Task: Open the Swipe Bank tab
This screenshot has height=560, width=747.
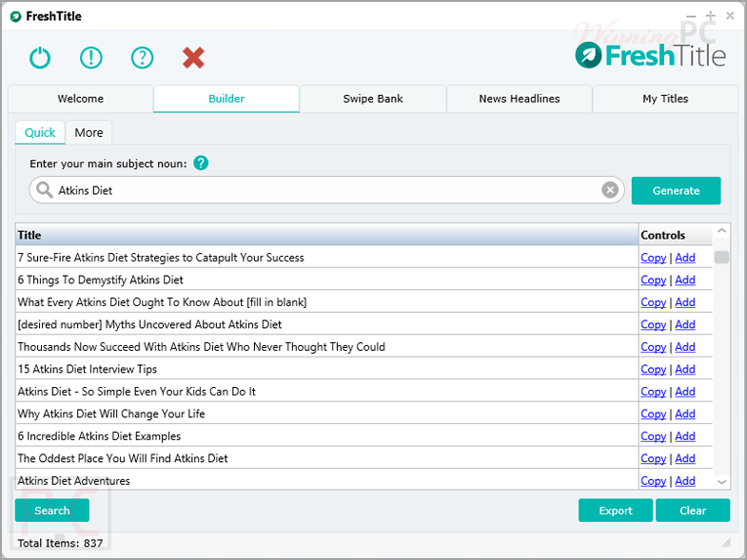Action: [373, 99]
